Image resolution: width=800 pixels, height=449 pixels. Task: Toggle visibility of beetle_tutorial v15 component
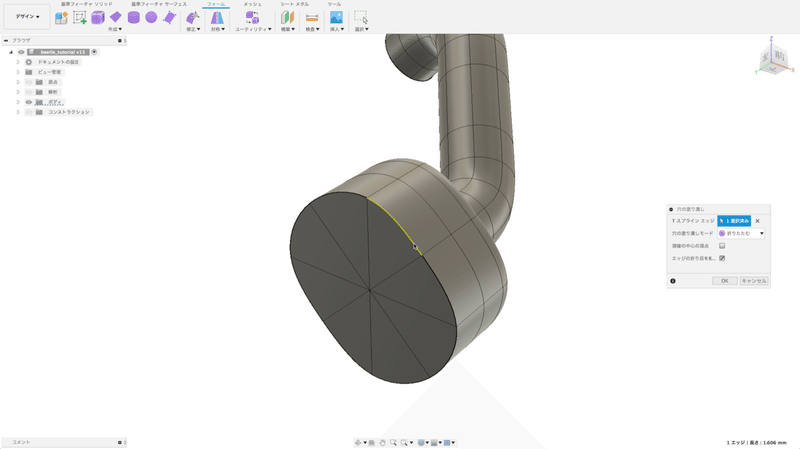pyautogui.click(x=21, y=52)
